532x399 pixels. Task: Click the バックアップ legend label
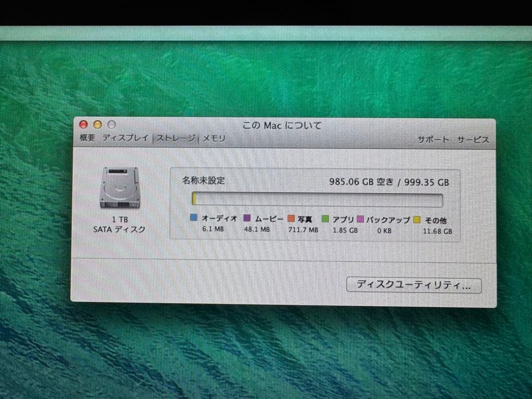click(x=388, y=220)
